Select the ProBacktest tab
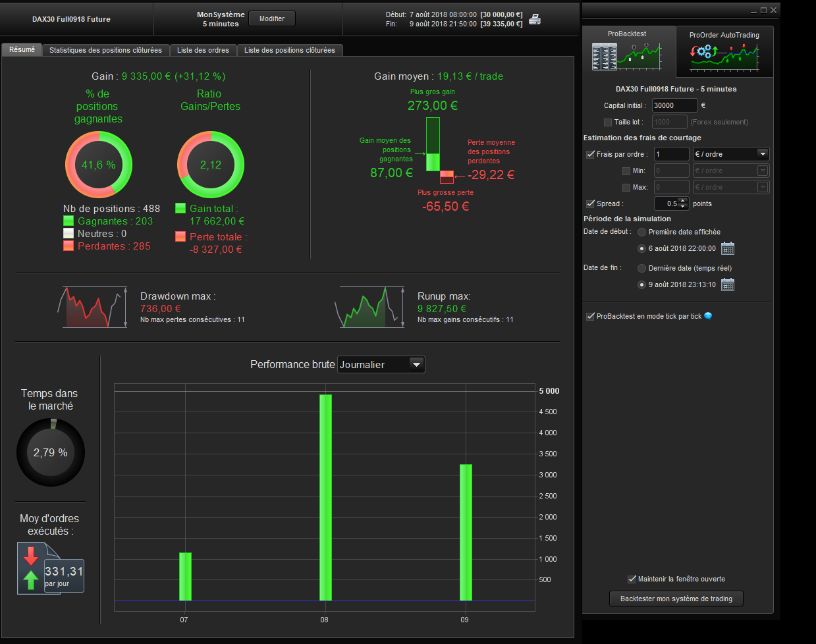The height and width of the screenshot is (644, 816). click(629, 51)
